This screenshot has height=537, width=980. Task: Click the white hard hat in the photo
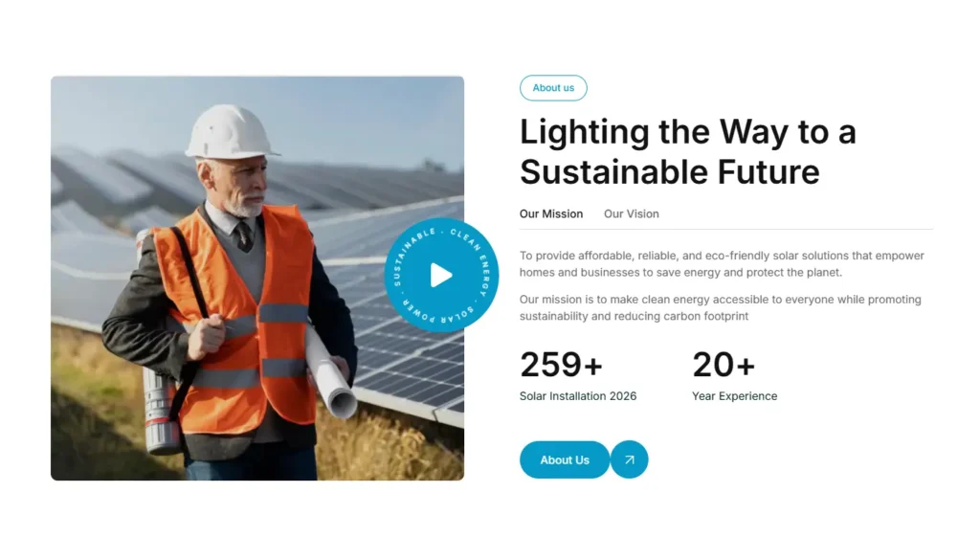click(231, 132)
